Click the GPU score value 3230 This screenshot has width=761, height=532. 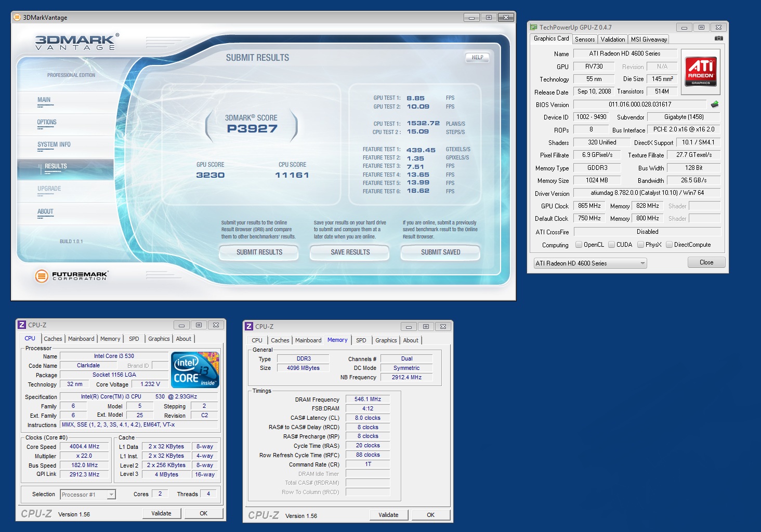coord(211,175)
